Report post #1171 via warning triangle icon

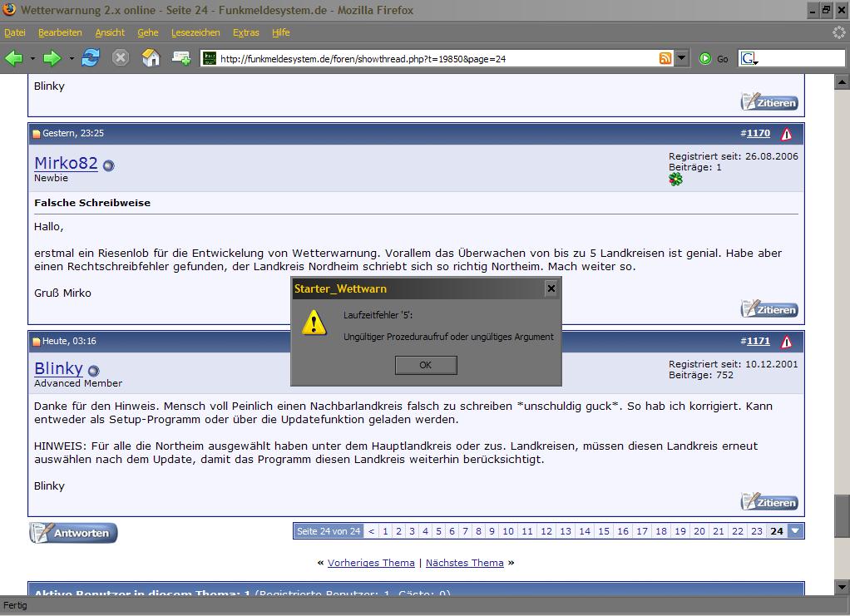click(786, 342)
